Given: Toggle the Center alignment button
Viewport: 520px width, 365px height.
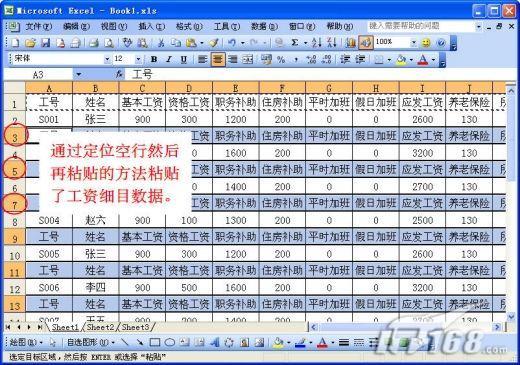Looking at the screenshot, I should [218, 60].
